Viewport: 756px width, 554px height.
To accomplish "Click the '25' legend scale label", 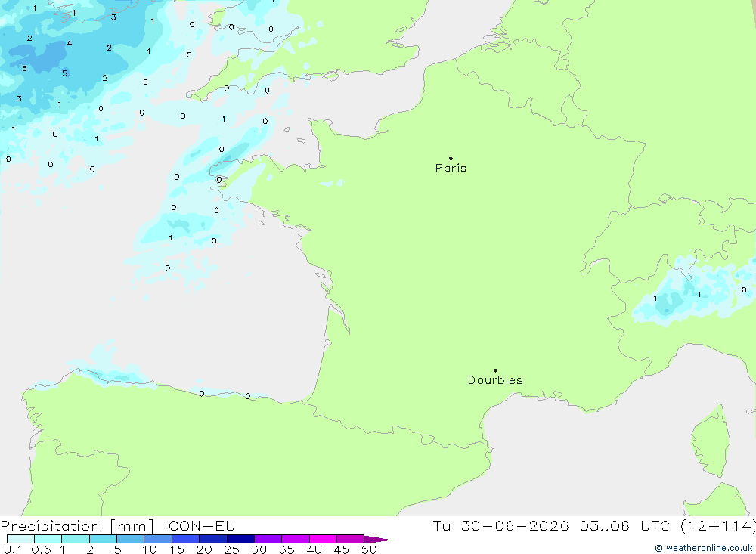I will (x=231, y=549).
